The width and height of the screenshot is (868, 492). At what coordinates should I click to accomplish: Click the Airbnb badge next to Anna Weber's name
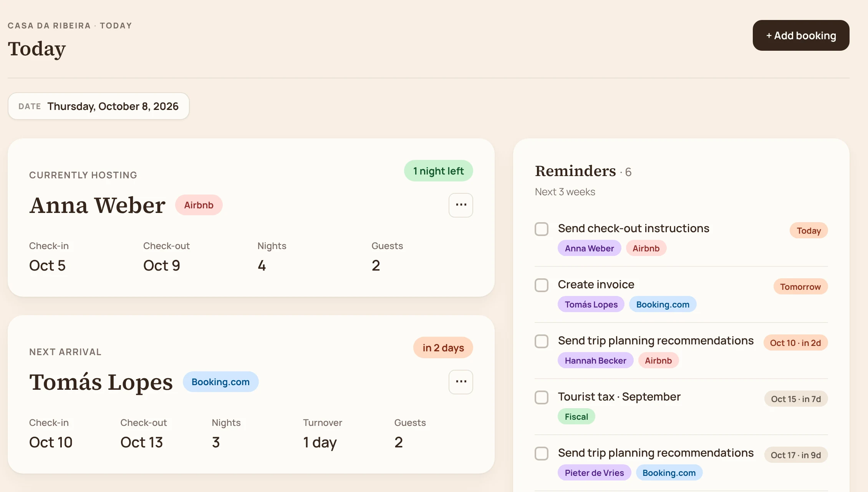[x=199, y=205]
